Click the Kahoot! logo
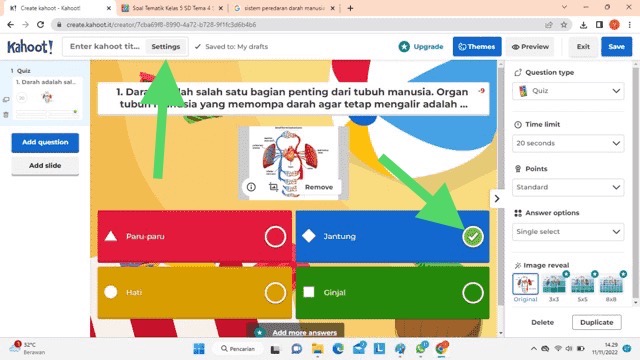The image size is (640, 360). click(30, 47)
